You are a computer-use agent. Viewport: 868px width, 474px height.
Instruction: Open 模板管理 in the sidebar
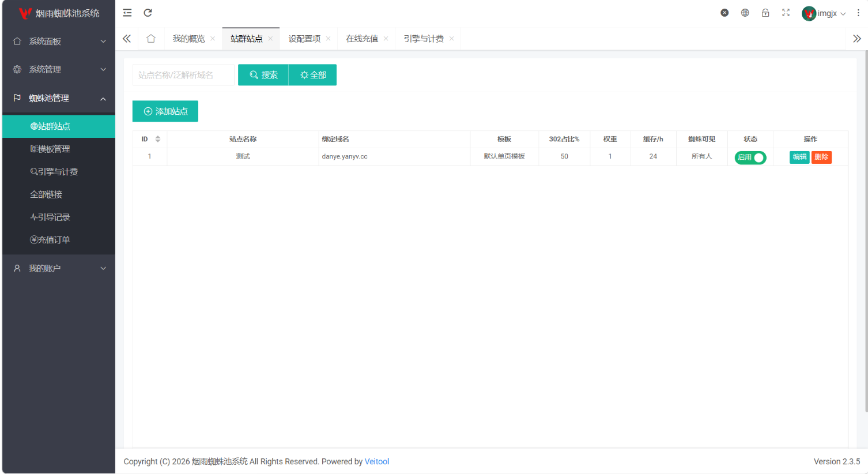tap(59, 149)
